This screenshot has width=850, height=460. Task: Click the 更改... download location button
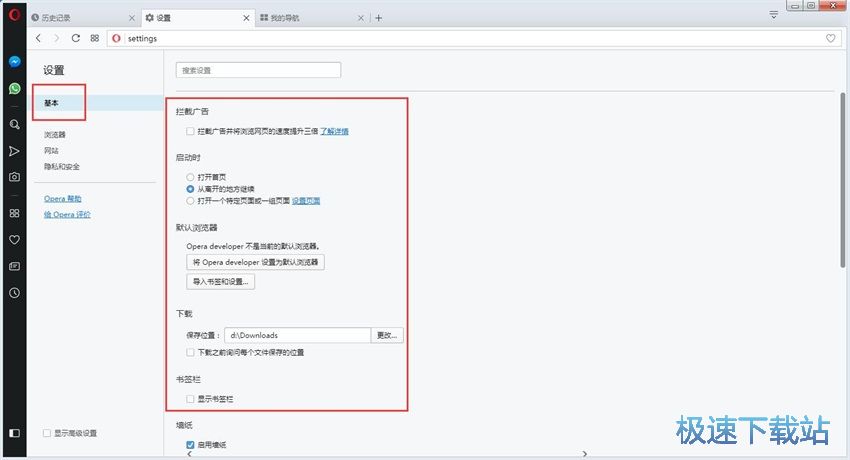[x=387, y=335]
